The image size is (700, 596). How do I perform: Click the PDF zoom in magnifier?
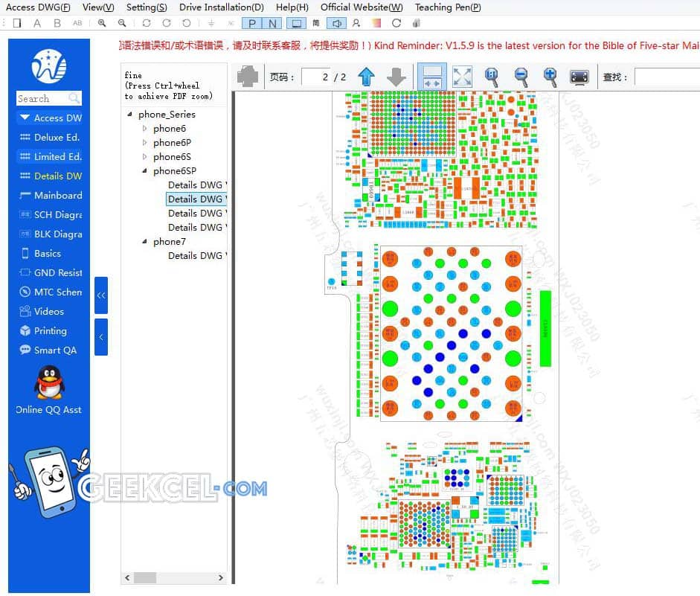[x=550, y=77]
